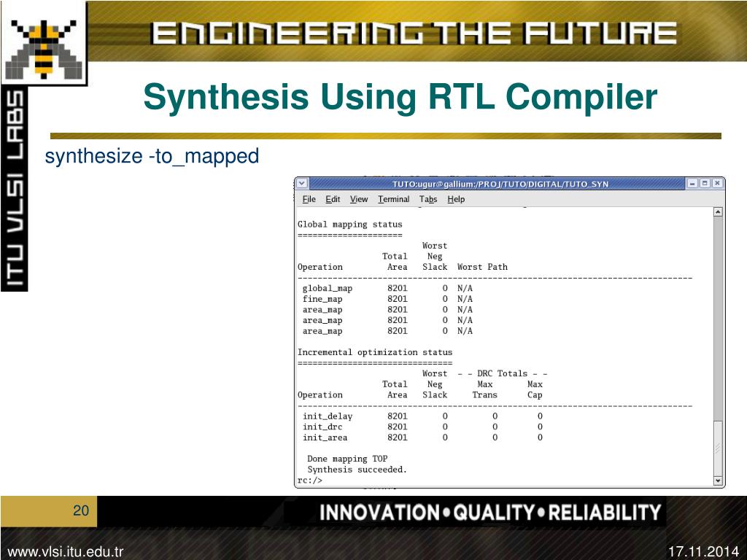Viewport: 747px width, 560px height.
Task: Click the 'Incremental optimization status' heading
Action: coord(375,352)
